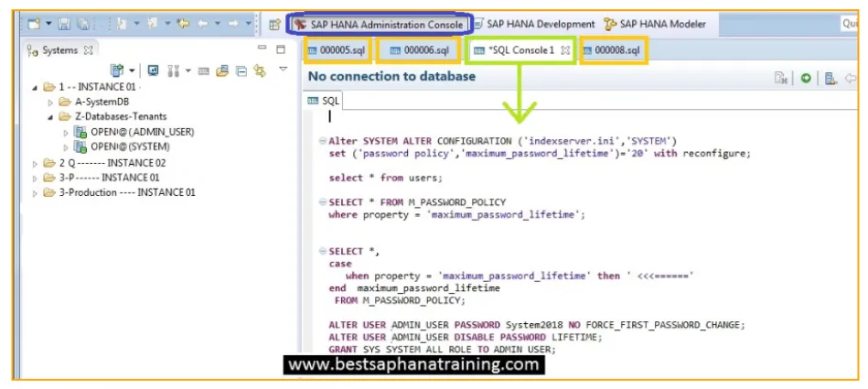Click the Open Perspective icon
Viewport: 868px width, 389px height.
point(274,25)
